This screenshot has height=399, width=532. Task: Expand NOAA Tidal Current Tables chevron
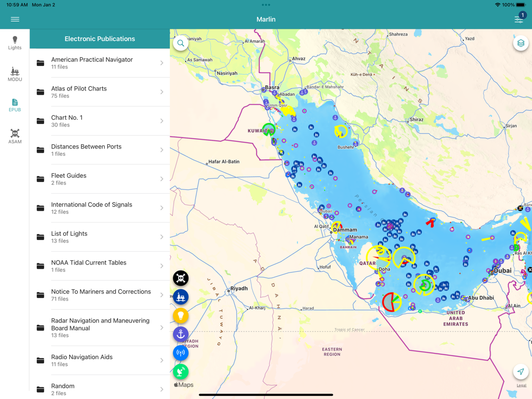(x=162, y=266)
